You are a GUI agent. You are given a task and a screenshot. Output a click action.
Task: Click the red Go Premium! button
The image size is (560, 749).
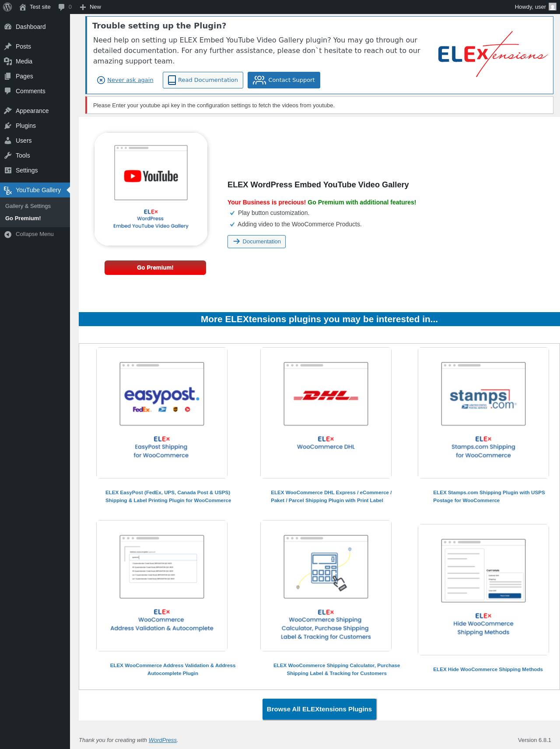[x=155, y=267]
